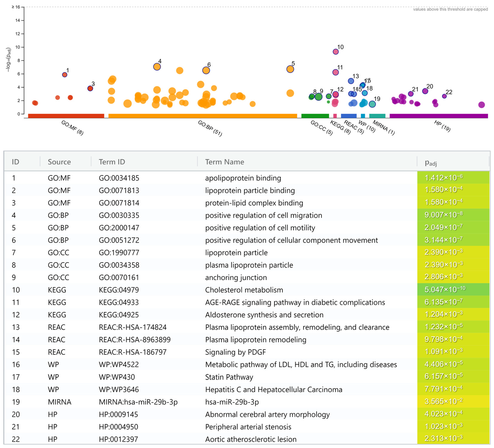The width and height of the screenshot is (494, 448).
Task: Click purple HP point labeled 20
Action: [425, 91]
